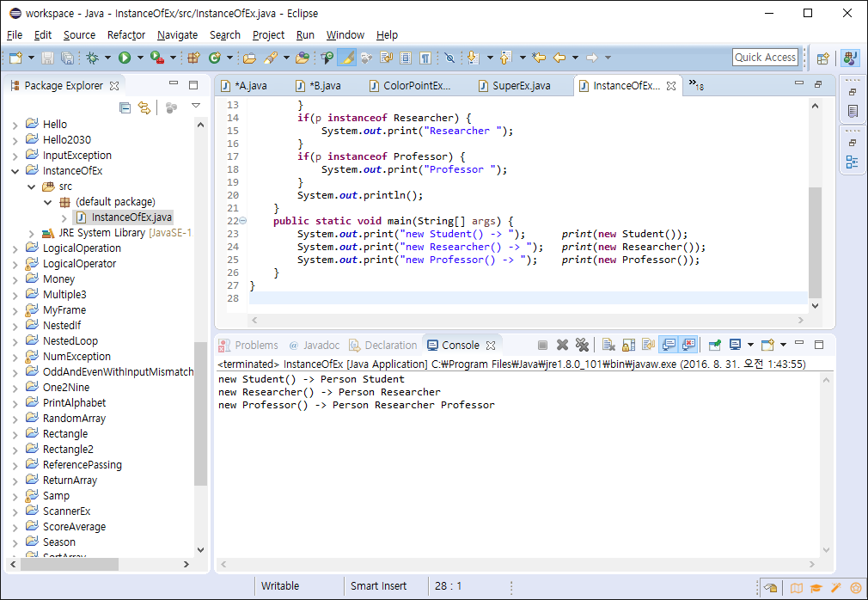
Task: Click the Back navigation arrow
Action: (559, 58)
